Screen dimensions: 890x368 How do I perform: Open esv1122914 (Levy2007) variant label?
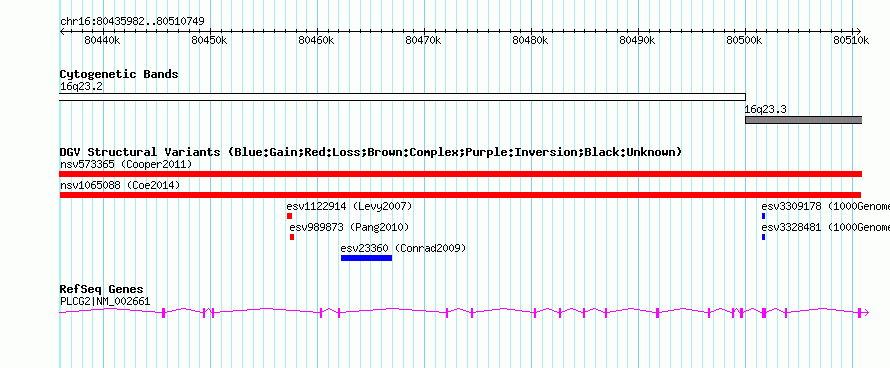tap(350, 206)
